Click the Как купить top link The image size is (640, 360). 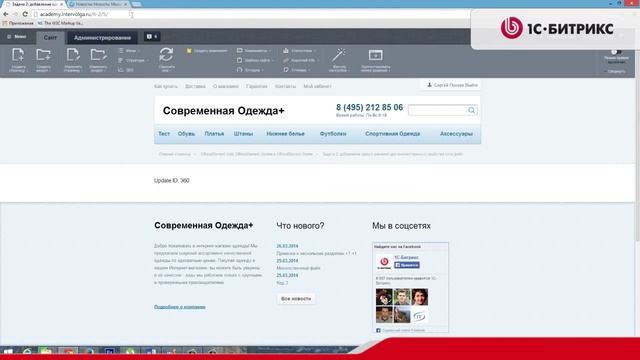coord(166,87)
